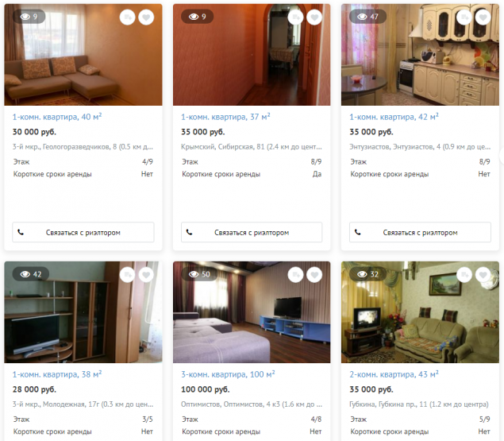Favorite the 42 m² Энтузиастов apartment
The image size is (504, 441).
pos(483,17)
